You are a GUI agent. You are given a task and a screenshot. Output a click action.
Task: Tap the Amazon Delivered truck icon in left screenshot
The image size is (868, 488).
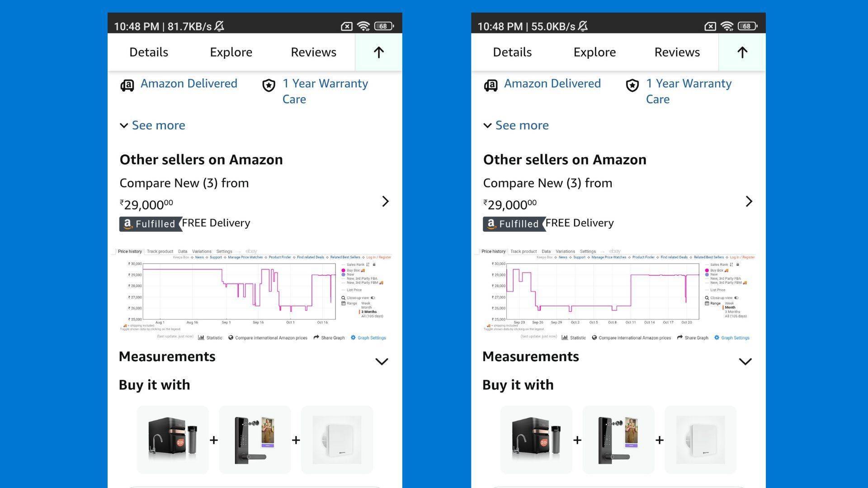pos(127,85)
